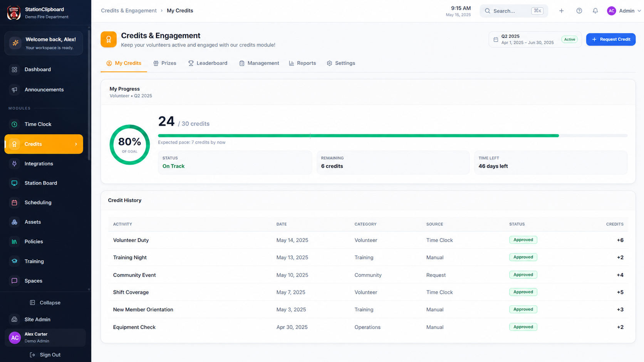Click the Dashboard grid icon in sidebar

point(14,70)
